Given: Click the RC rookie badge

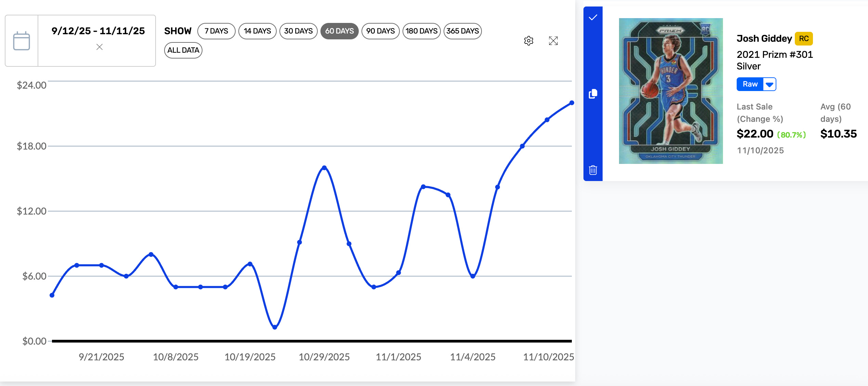Looking at the screenshot, I should pyautogui.click(x=803, y=39).
